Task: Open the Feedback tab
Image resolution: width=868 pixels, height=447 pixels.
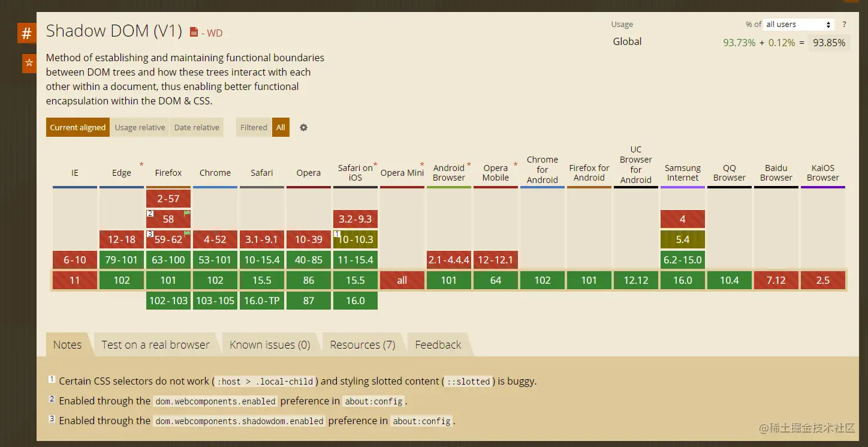Action: coord(438,344)
